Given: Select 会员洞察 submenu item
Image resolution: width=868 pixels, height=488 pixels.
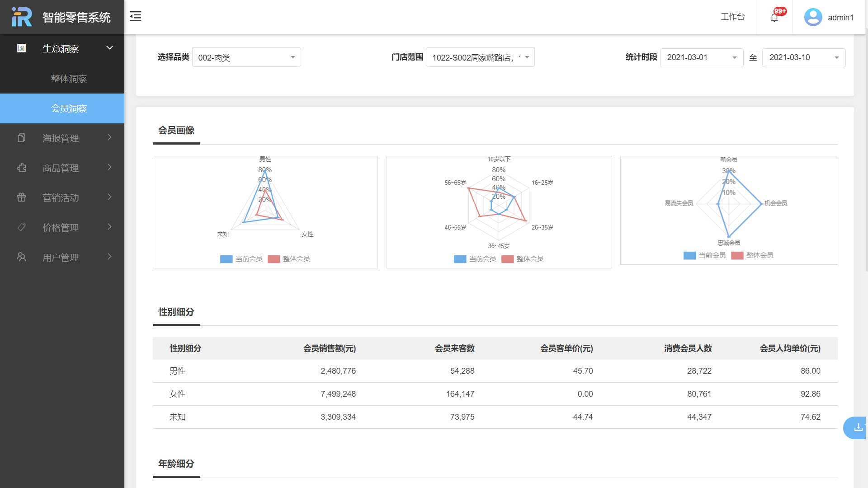Looking at the screenshot, I should pyautogui.click(x=69, y=108).
